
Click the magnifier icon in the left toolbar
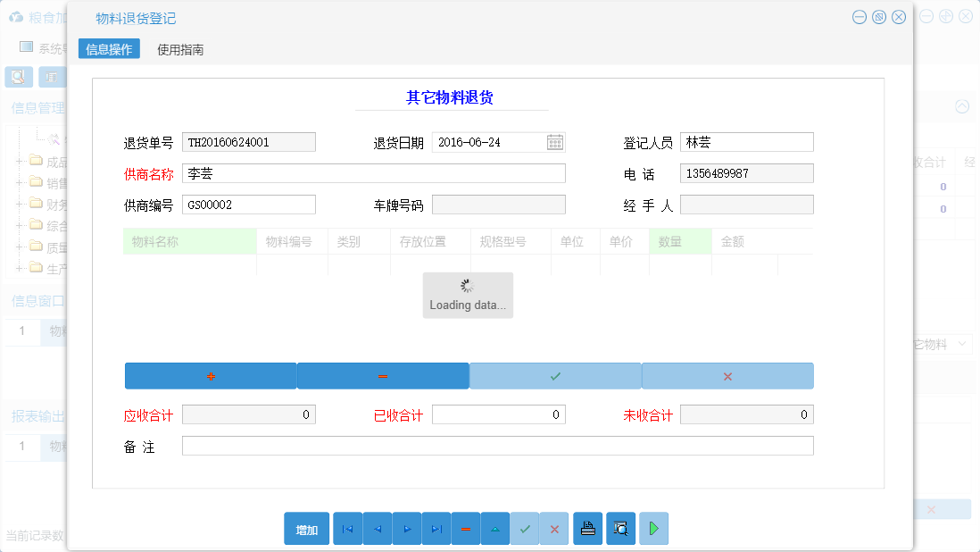tap(19, 78)
